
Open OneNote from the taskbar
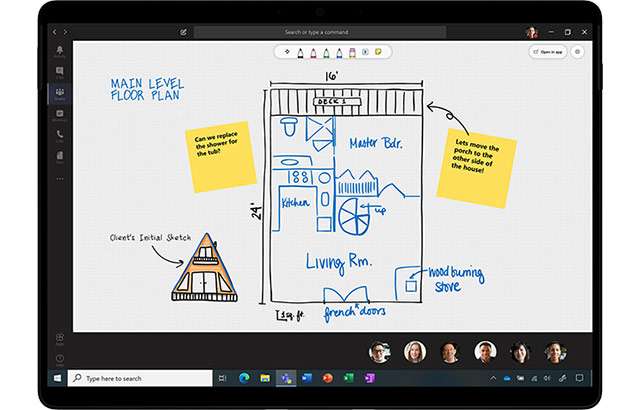point(369,378)
